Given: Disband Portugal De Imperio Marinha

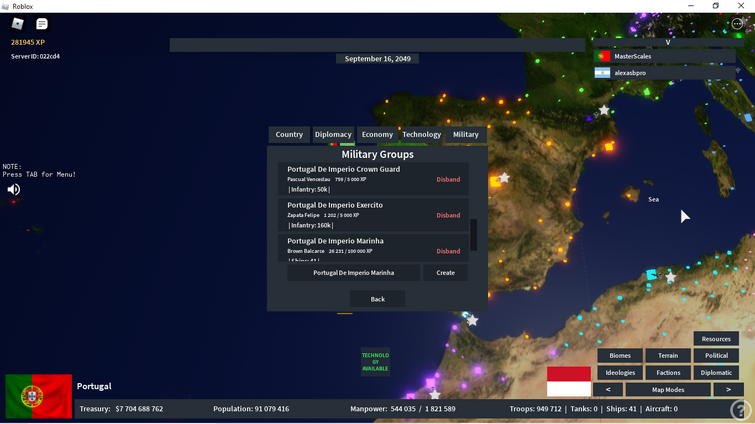Looking at the screenshot, I should [x=448, y=251].
